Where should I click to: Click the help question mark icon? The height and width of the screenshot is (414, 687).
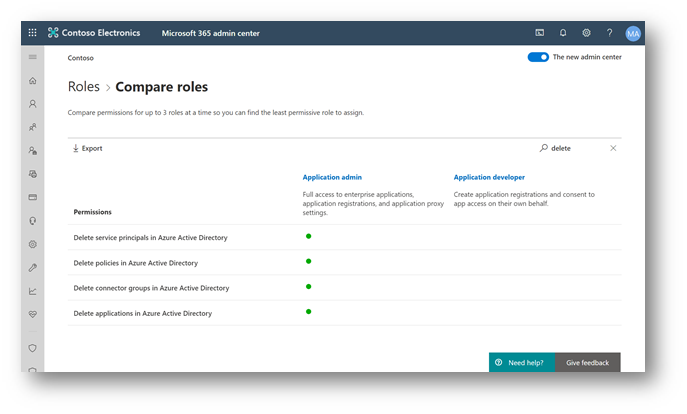pos(610,33)
